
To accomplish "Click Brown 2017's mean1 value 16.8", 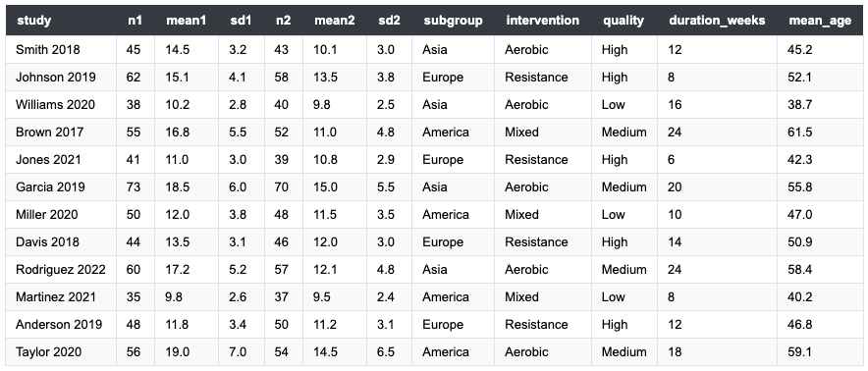I will pyautogui.click(x=177, y=132).
